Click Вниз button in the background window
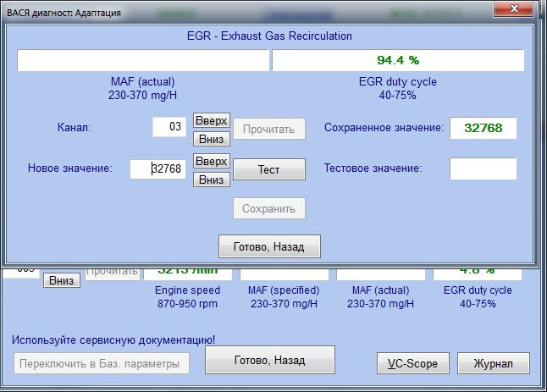547x392 pixels. [x=62, y=280]
